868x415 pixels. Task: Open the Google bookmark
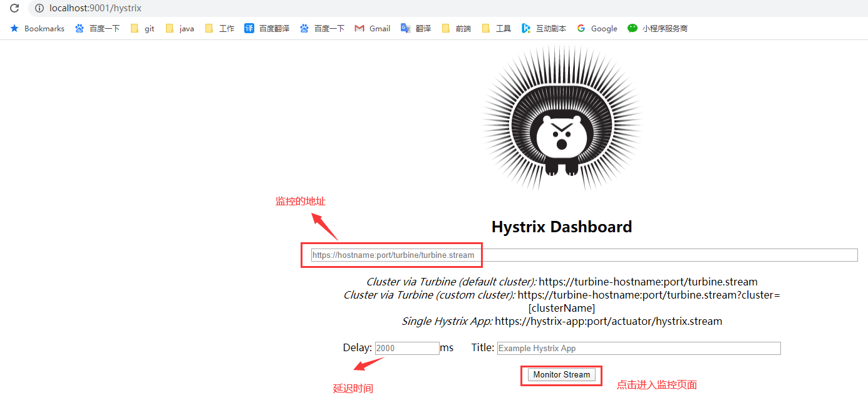click(x=597, y=28)
